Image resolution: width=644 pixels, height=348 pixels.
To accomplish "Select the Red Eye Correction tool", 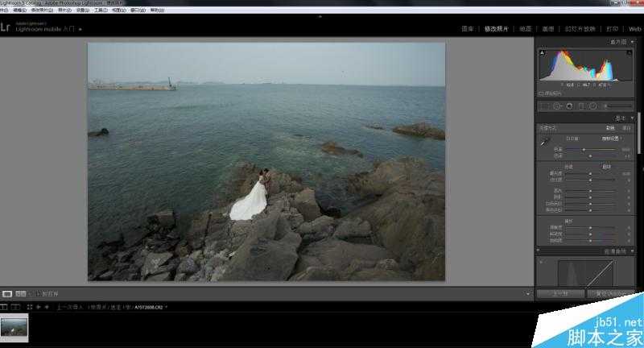I will click(x=569, y=106).
